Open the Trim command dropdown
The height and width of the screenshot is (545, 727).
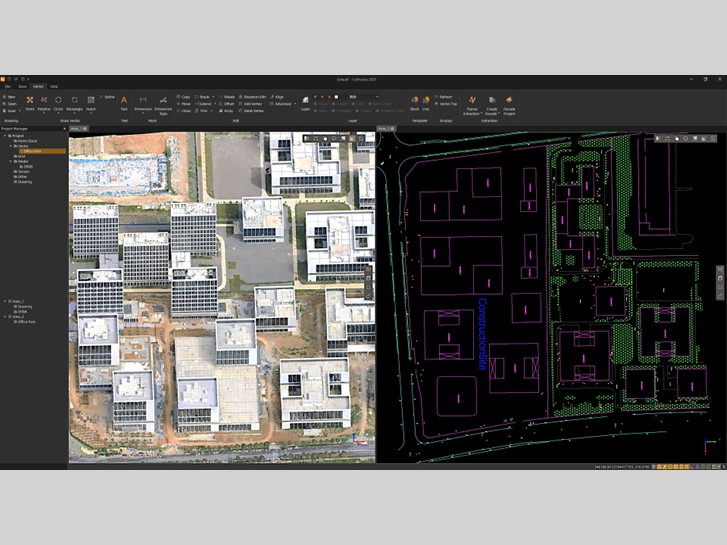point(211,111)
